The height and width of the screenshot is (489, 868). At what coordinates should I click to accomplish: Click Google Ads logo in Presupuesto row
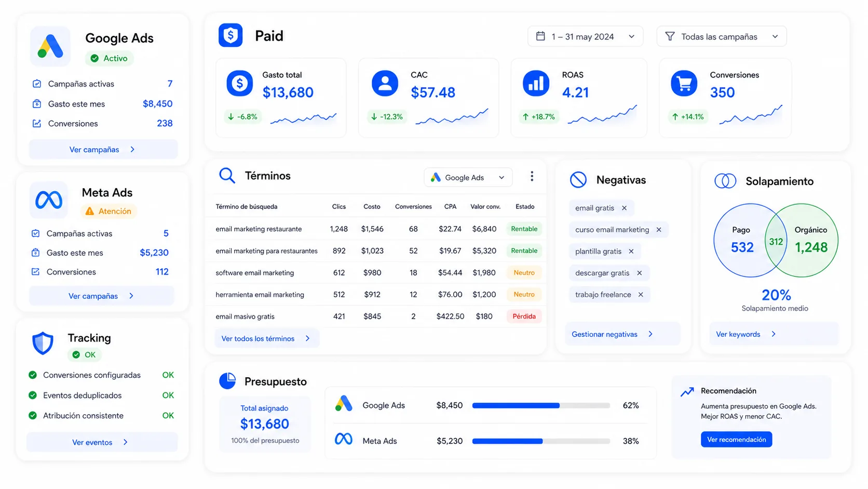344,404
